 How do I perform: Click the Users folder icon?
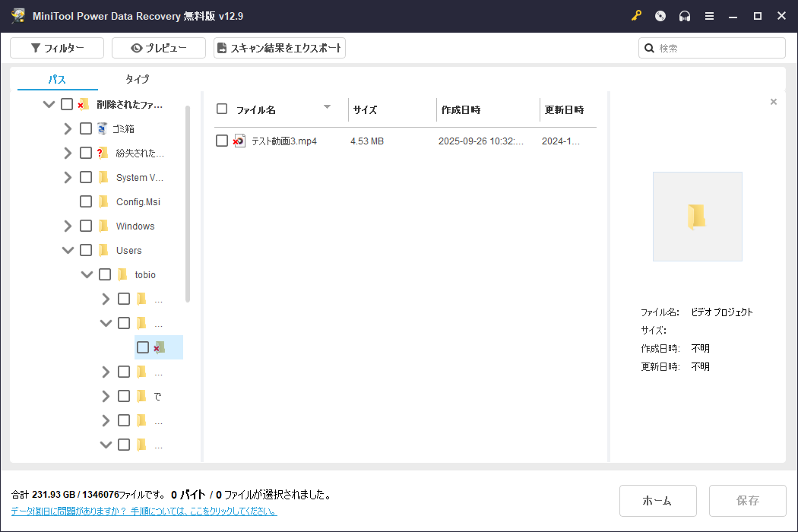103,250
